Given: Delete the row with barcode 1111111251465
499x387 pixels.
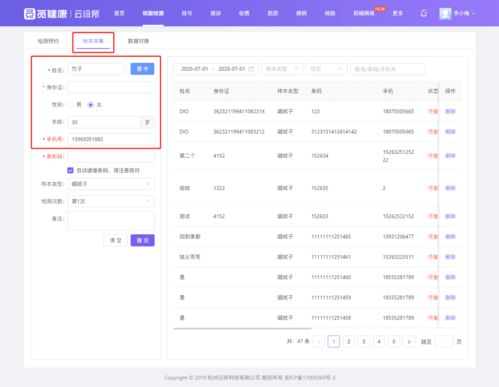Looking at the screenshot, I should tap(450, 237).
